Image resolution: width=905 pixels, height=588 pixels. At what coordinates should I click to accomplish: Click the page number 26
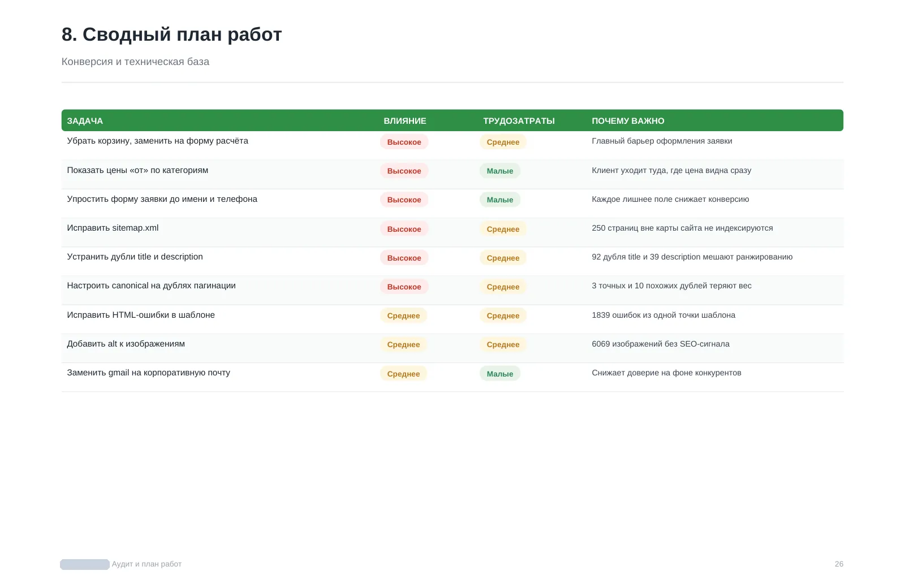point(839,564)
